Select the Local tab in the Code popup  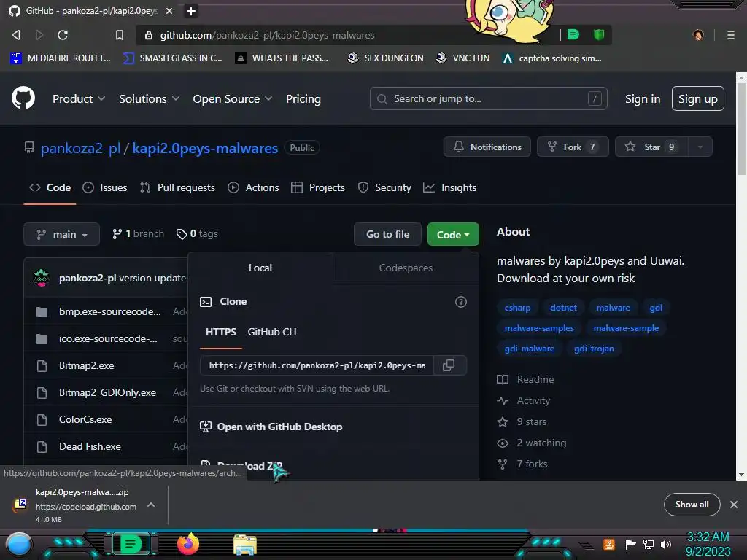tap(260, 268)
